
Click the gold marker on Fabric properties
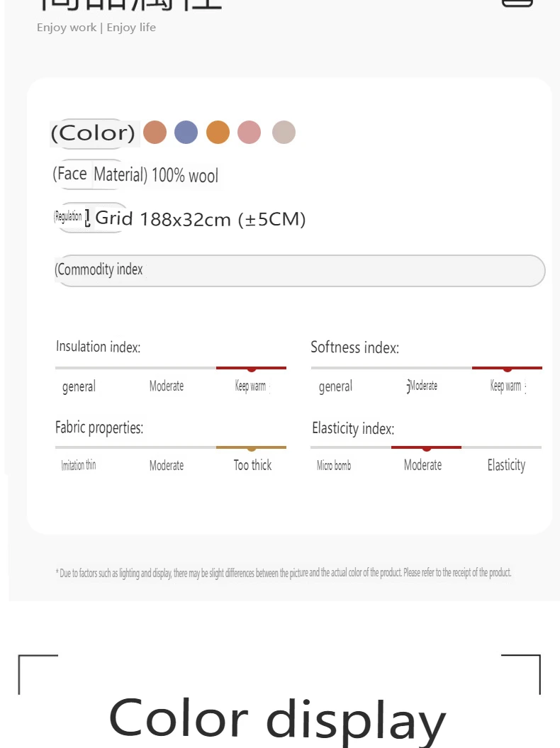pos(252,448)
